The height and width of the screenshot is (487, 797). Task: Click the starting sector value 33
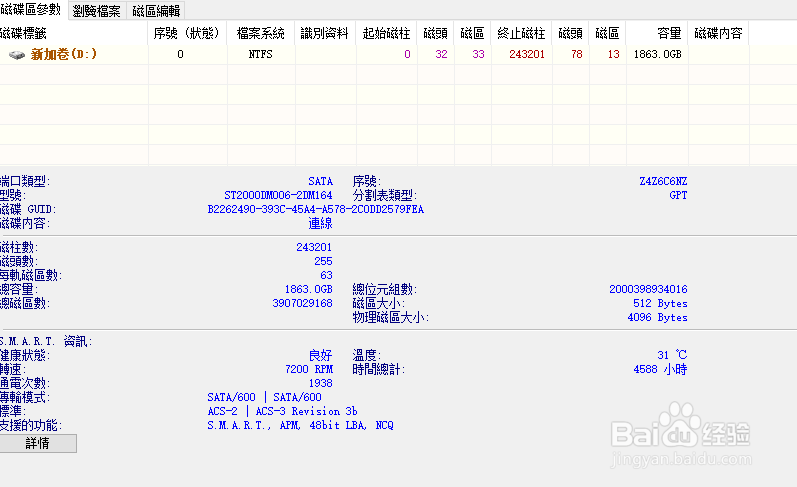tap(478, 54)
